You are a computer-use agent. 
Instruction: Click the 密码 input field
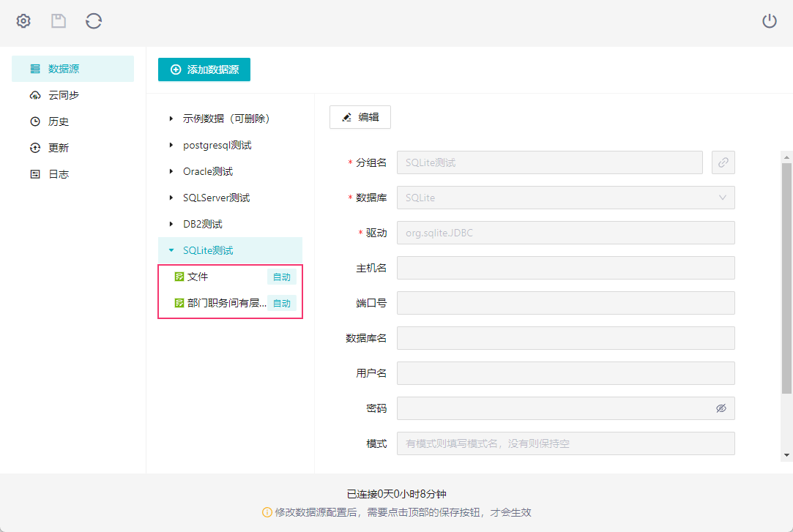click(565, 408)
